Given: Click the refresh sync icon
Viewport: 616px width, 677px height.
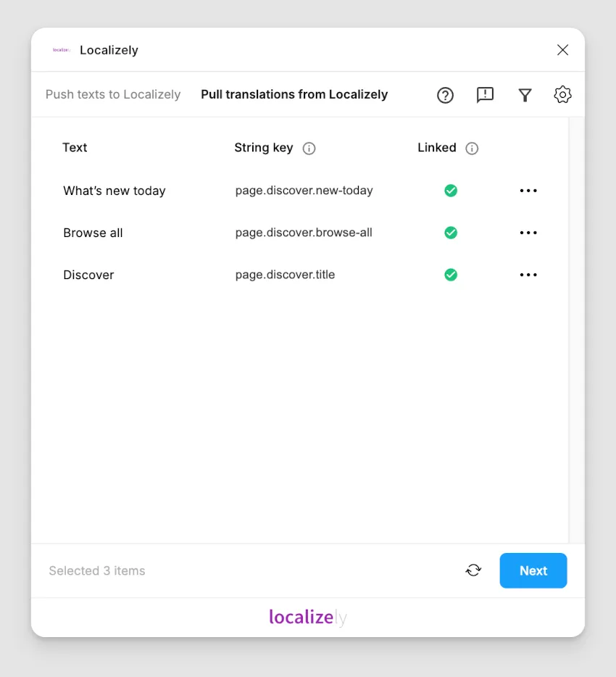Looking at the screenshot, I should click(473, 570).
